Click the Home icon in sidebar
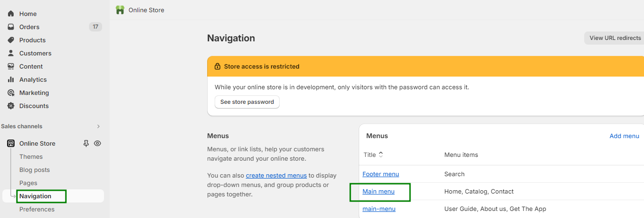Image resolution: width=644 pixels, height=218 pixels. [11, 14]
